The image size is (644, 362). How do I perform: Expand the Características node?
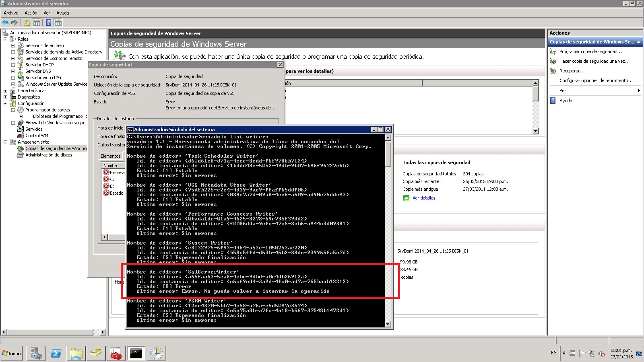pyautogui.click(x=6, y=90)
